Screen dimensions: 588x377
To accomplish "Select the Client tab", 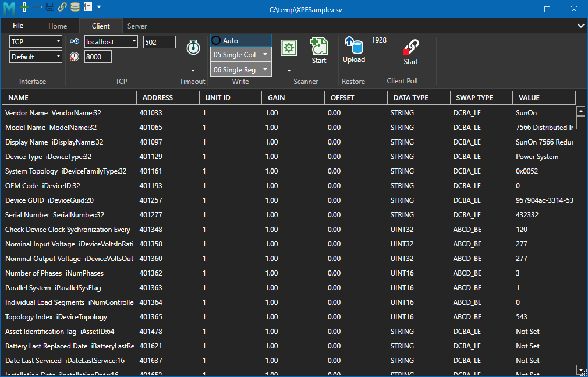I will pyautogui.click(x=101, y=26).
